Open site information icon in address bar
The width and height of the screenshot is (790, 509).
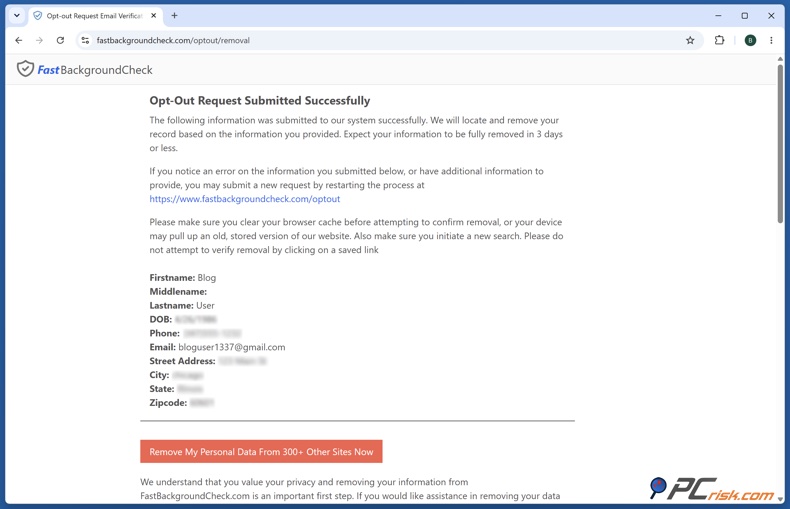click(85, 40)
